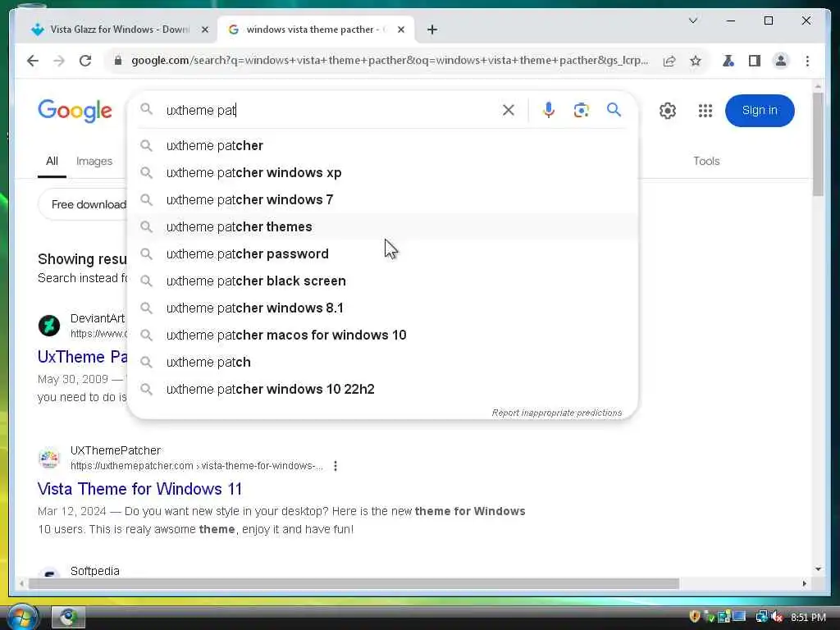Choose suggestion uxtheme patcher windows 7

pos(384,200)
